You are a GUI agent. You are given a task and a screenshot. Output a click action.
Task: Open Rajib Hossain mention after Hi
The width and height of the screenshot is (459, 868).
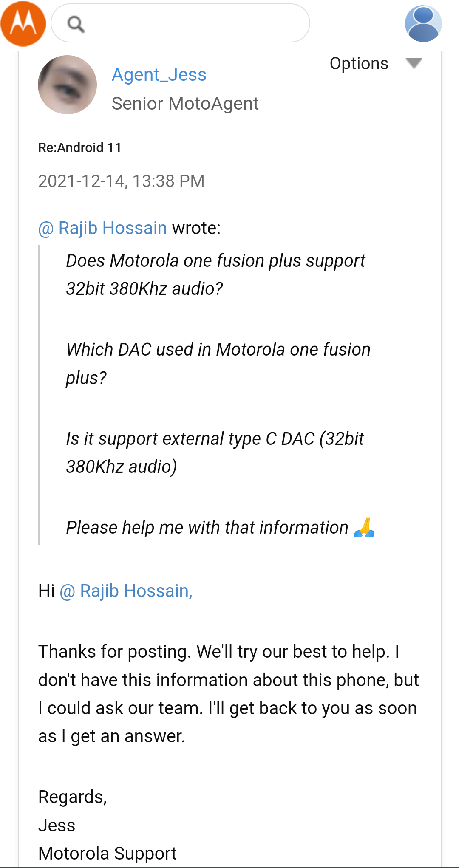(126, 591)
